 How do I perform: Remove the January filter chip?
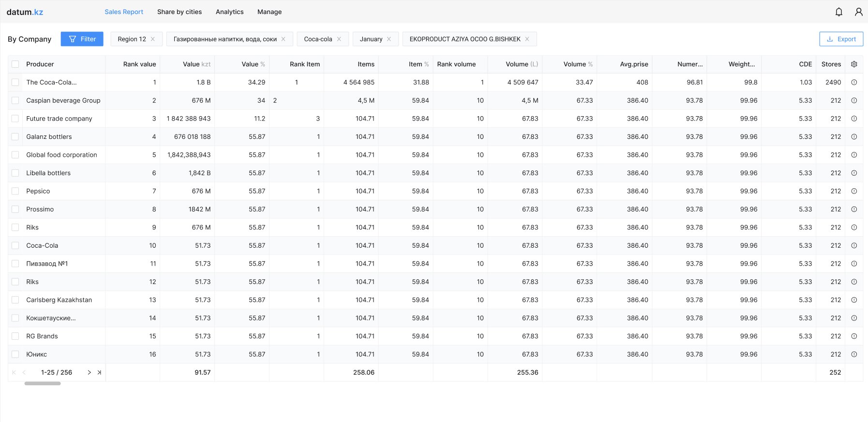[389, 39]
